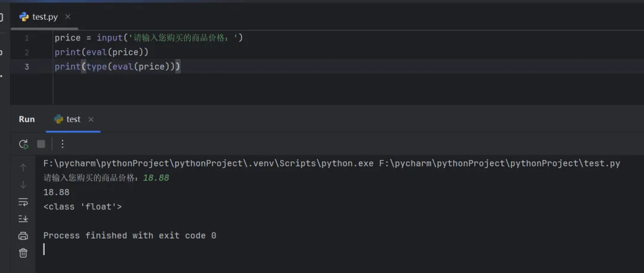Screen dimensions: 644x273
Task: Click line number 1 in the gutter
Action: (x=26, y=38)
